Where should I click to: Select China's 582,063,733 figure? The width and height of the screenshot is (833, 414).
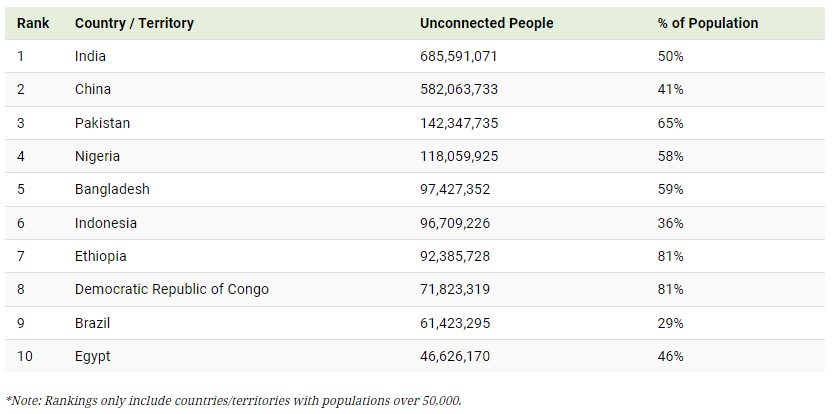pyautogui.click(x=459, y=89)
